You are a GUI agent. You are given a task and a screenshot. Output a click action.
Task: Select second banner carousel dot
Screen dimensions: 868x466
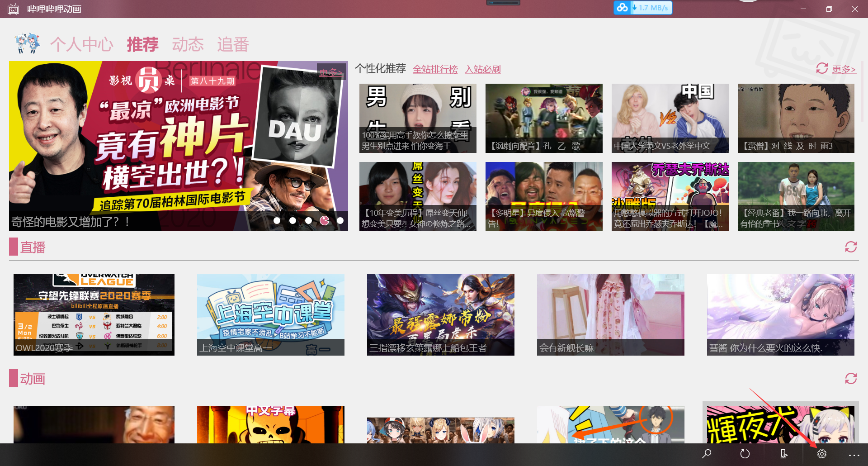tap(293, 220)
